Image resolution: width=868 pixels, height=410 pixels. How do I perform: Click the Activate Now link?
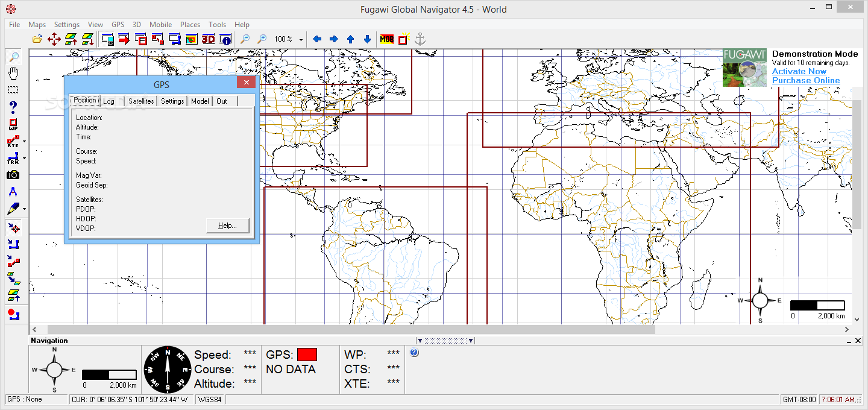(799, 72)
